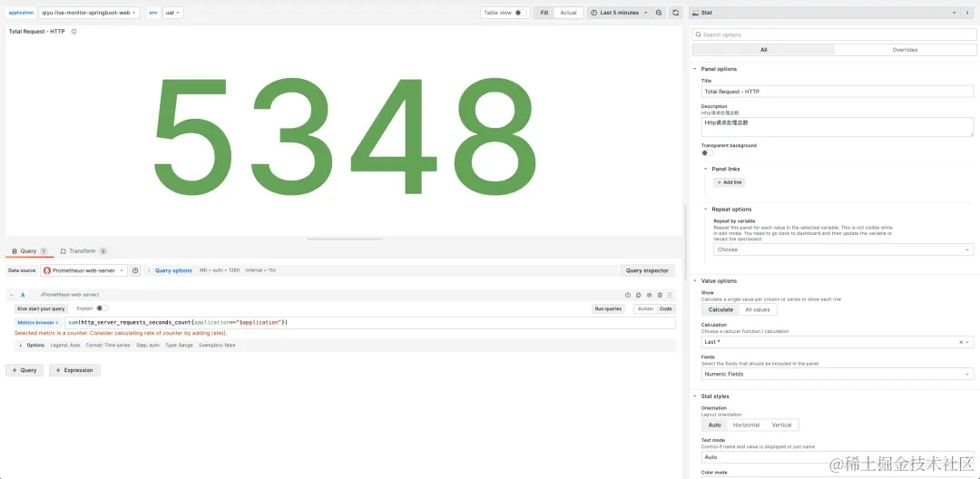Enable the Transparent background switch

(708, 153)
